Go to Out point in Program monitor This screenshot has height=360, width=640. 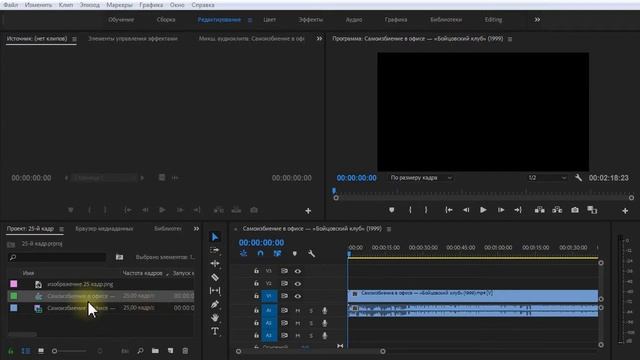[x=518, y=210]
